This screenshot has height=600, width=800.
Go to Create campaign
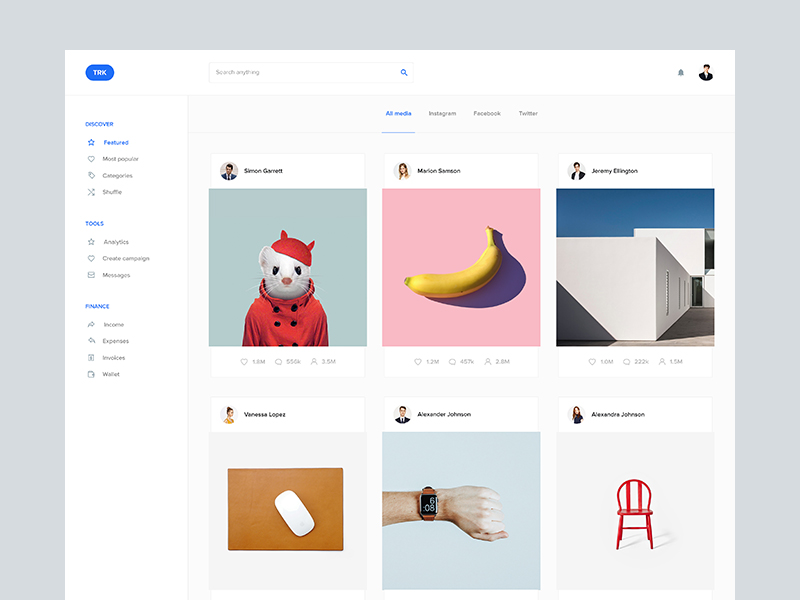125,258
